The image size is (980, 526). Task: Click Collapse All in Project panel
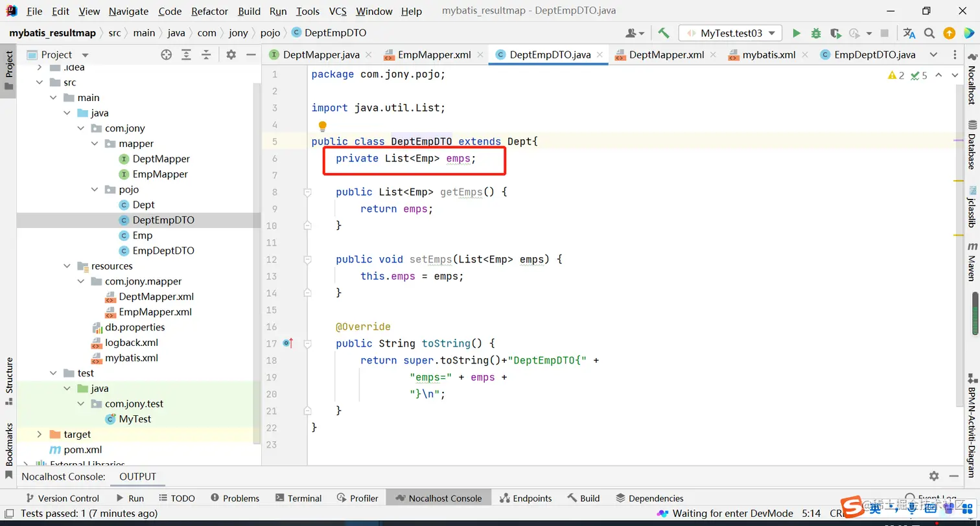[207, 55]
